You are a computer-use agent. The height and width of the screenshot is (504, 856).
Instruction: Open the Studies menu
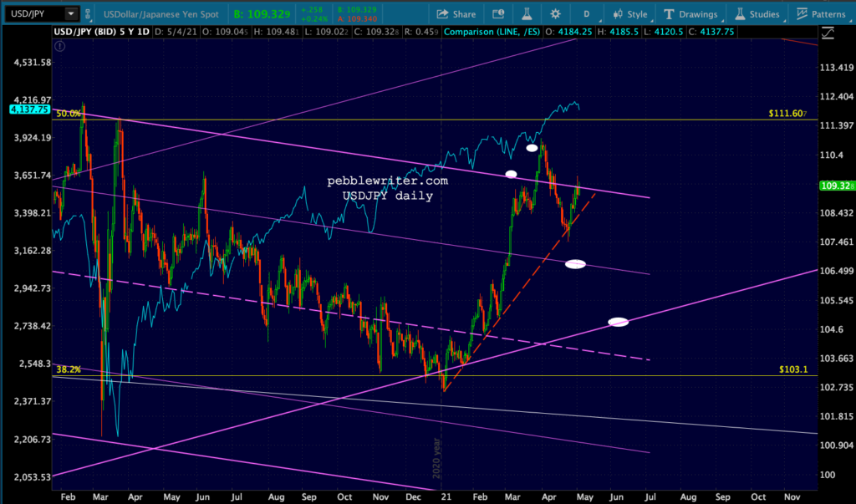point(756,14)
